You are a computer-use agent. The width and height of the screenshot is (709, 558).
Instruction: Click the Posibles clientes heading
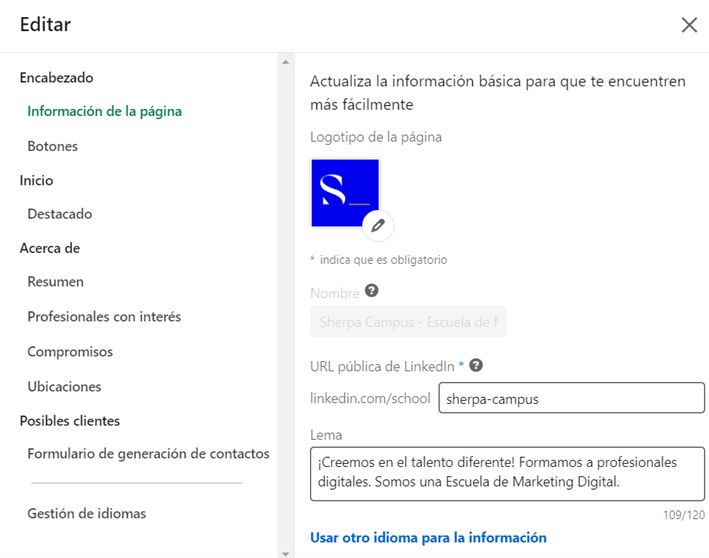[x=70, y=421]
